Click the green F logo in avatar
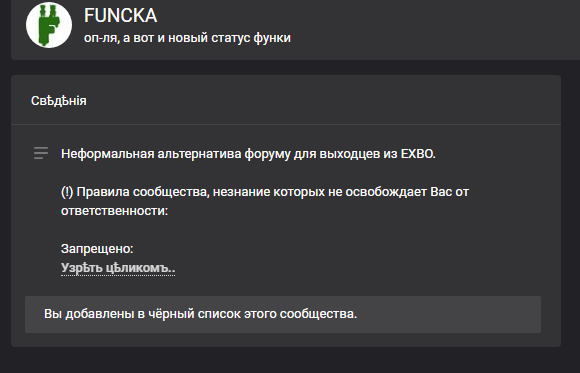Image resolution: width=580 pixels, height=373 pixels. tap(49, 25)
